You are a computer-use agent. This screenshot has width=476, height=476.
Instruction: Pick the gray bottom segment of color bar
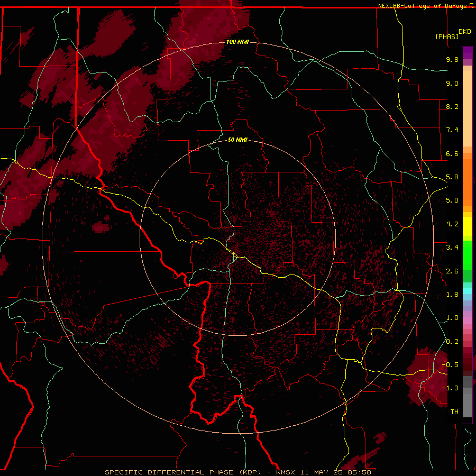click(x=467, y=402)
